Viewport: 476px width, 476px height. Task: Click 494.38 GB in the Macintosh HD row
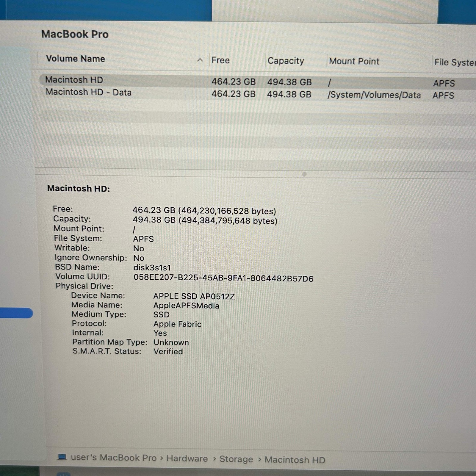289,82
